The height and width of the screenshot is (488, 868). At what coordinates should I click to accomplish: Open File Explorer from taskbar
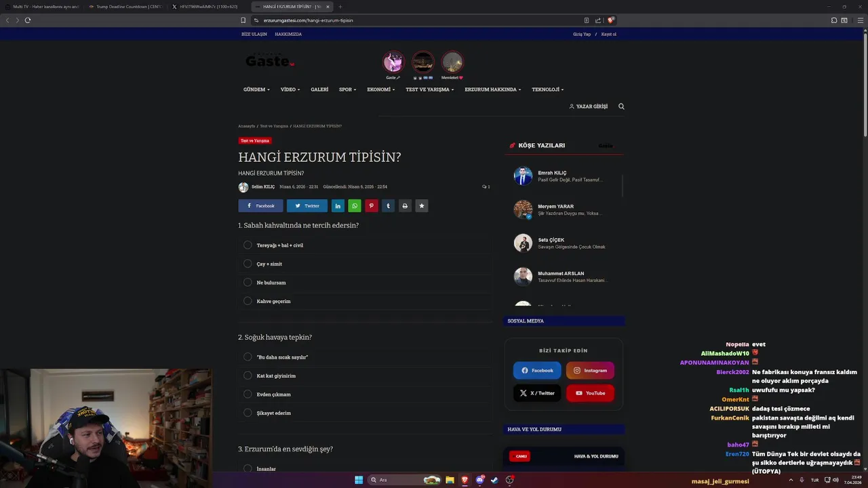(x=450, y=480)
